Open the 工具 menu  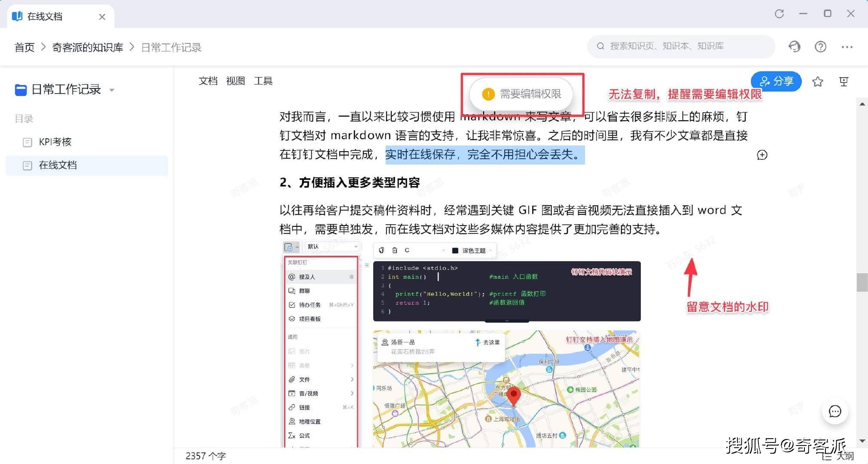coord(263,81)
